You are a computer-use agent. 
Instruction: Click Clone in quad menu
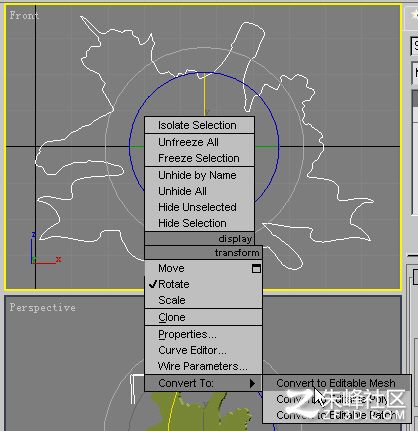[203, 317]
